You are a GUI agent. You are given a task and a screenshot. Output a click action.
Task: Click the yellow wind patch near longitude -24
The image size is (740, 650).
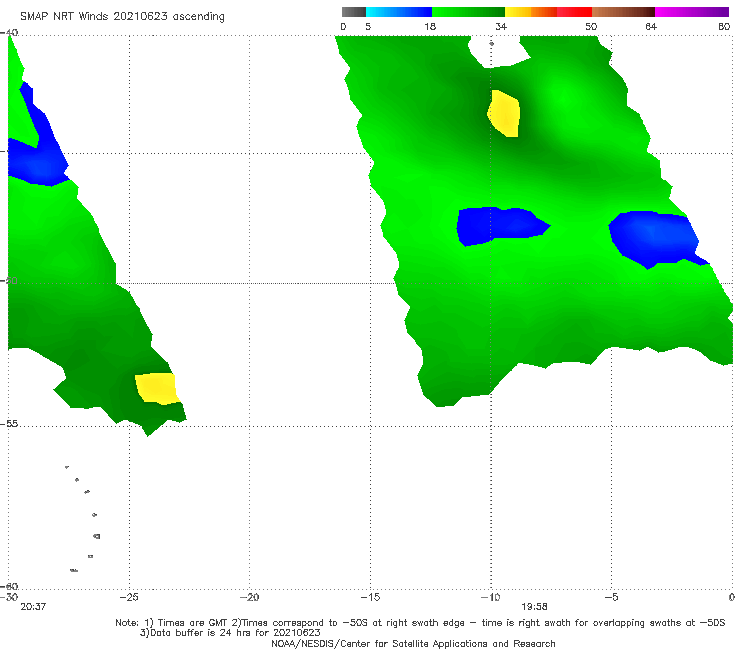(x=157, y=388)
